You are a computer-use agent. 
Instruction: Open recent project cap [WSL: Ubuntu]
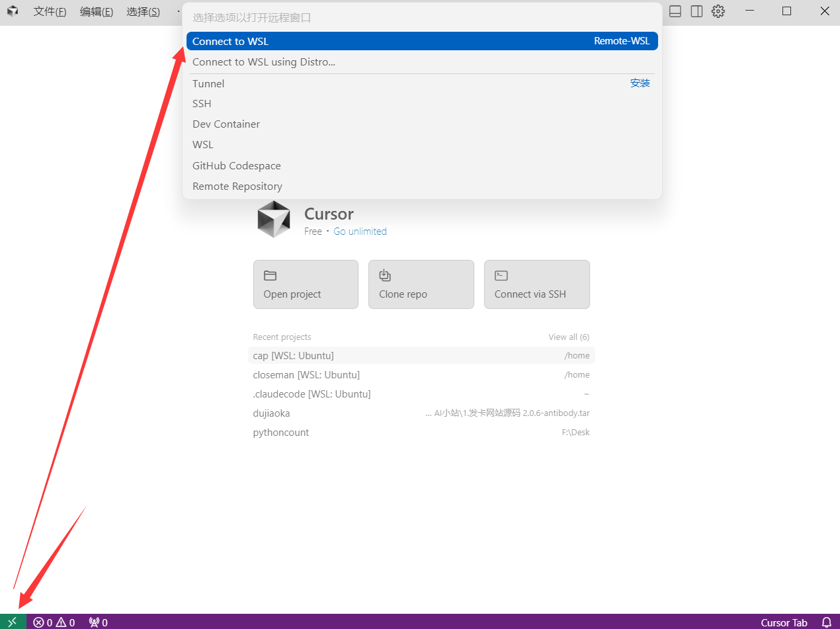(421, 356)
